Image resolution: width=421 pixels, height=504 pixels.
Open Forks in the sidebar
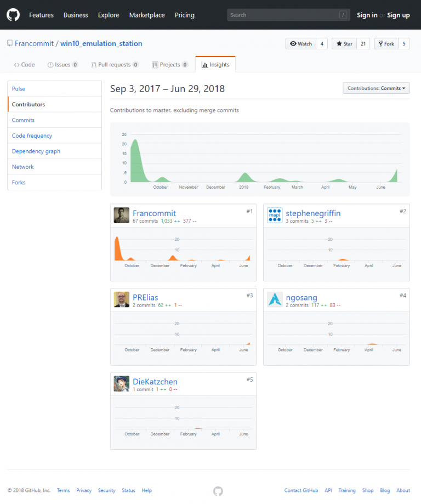55,182
